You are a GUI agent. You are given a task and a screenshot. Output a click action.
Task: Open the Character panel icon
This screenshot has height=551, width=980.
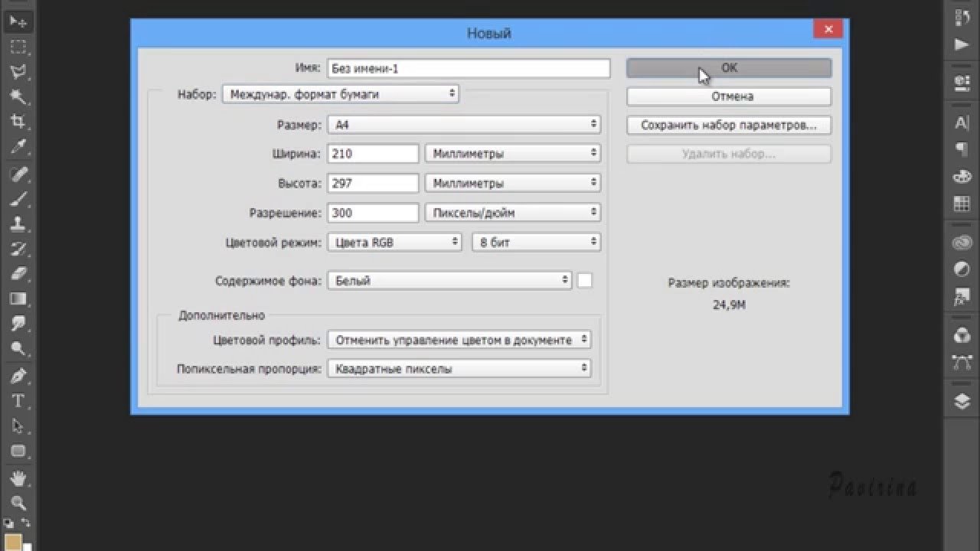[962, 122]
